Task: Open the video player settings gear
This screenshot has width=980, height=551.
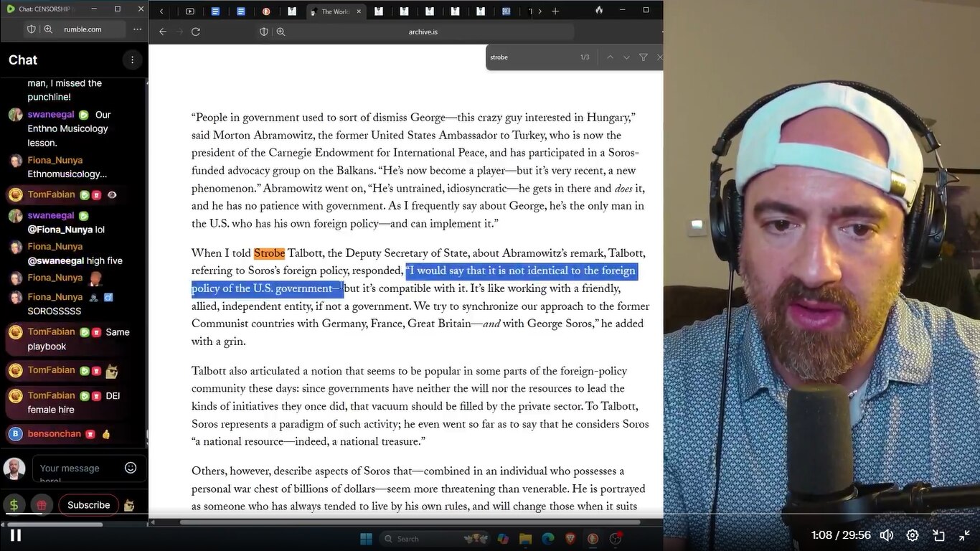Action: (x=912, y=534)
